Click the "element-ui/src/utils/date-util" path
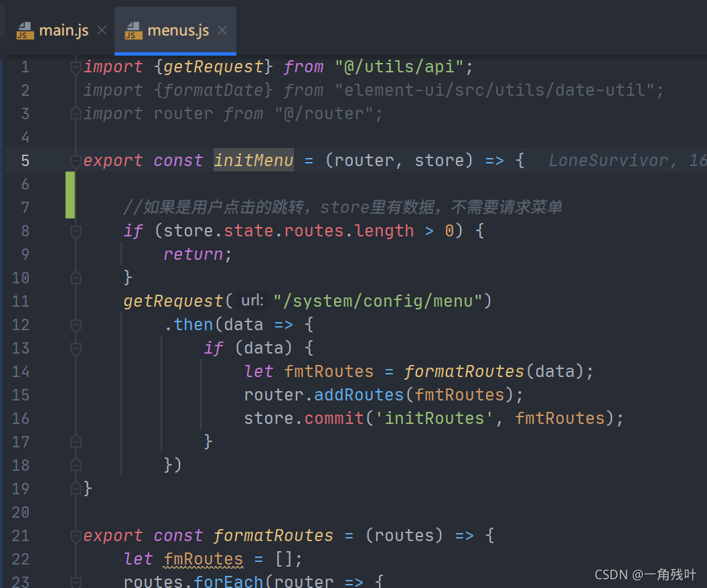Viewport: 707px width, 588px height. (495, 90)
